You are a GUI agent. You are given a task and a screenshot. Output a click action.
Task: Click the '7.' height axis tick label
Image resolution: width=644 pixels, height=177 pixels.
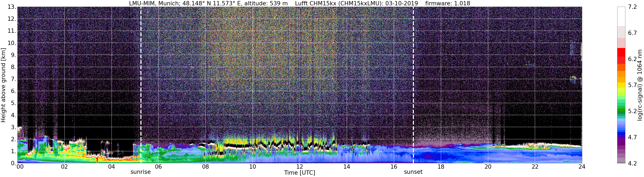(x=13, y=79)
